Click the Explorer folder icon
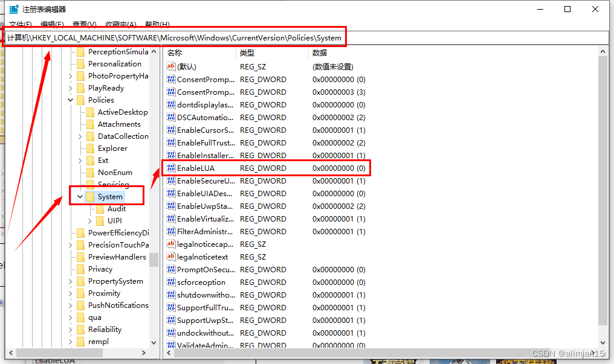Viewport: 614px width, 364px height. (91, 148)
